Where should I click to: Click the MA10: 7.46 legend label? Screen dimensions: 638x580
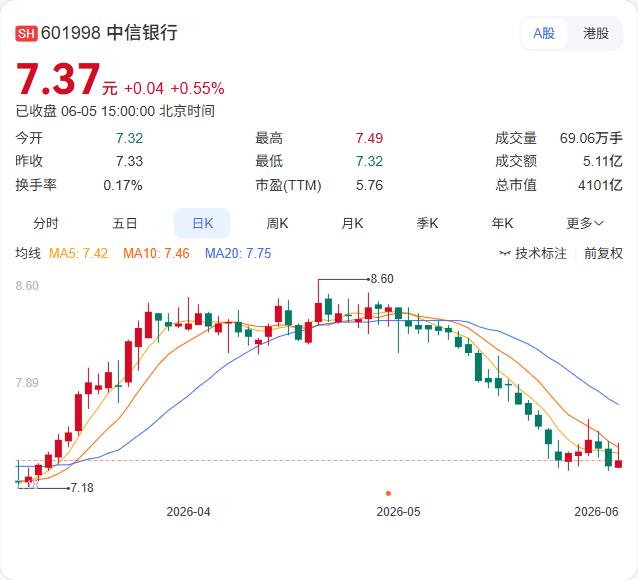(x=156, y=254)
